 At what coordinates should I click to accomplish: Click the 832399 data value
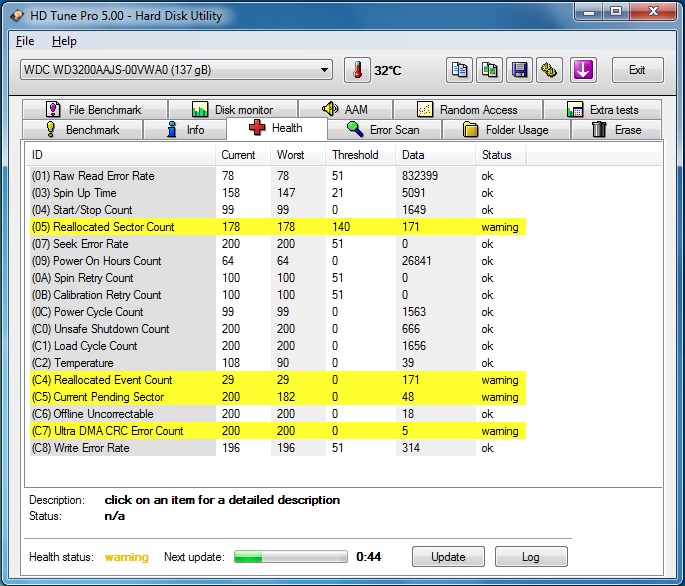[x=420, y=176]
